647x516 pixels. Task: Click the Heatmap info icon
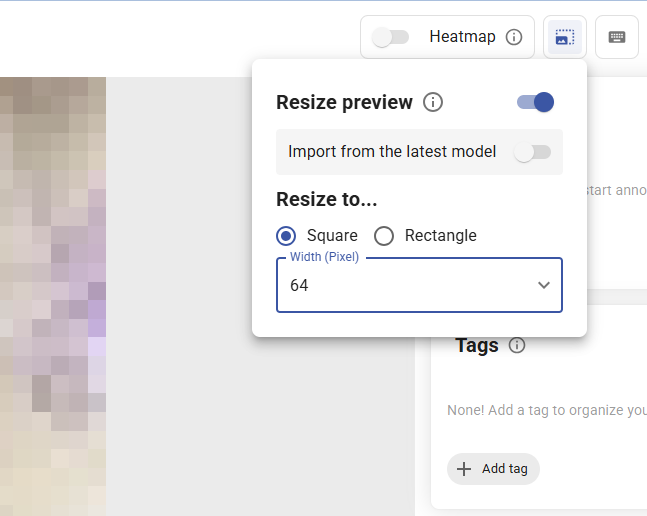pyautogui.click(x=514, y=37)
